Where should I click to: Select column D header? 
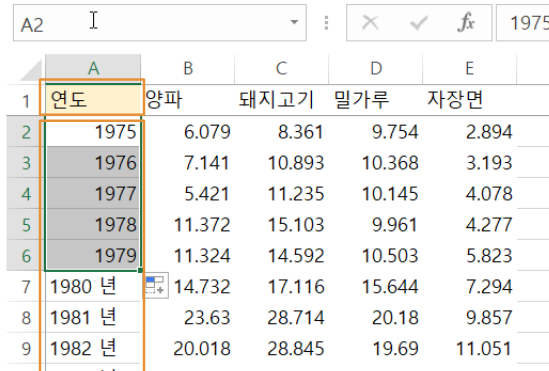point(376,69)
